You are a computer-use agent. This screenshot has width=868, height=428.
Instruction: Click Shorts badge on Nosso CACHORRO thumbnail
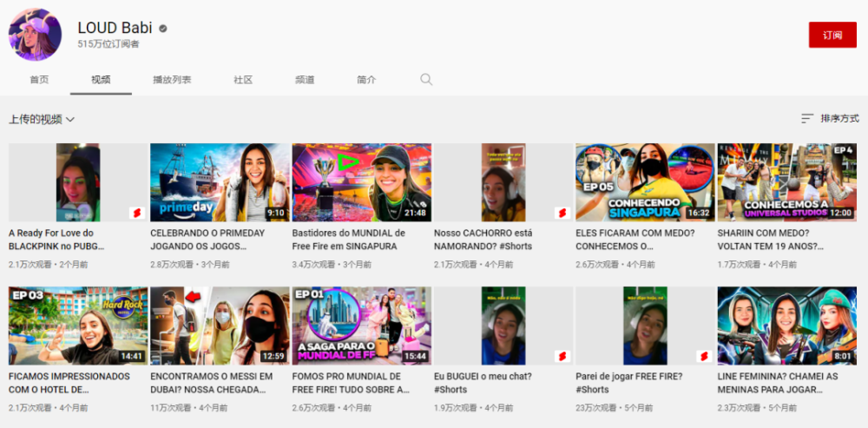tap(562, 214)
